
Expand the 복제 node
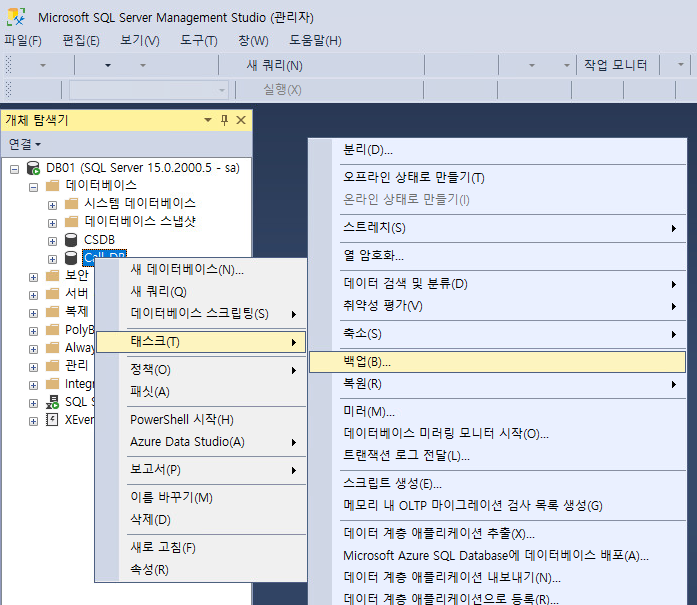coord(33,313)
